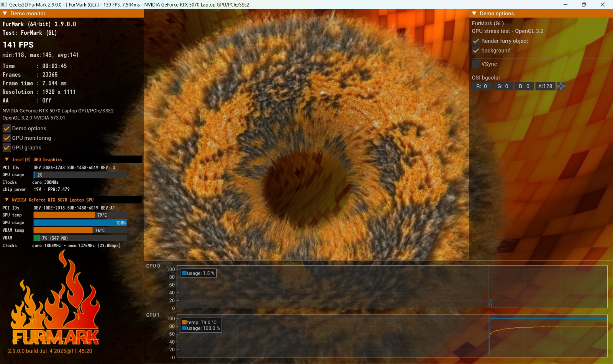613x364 pixels.
Task: Click the Intel PCI IDs DEV:8086-A7A8 text
Action: click(x=74, y=167)
